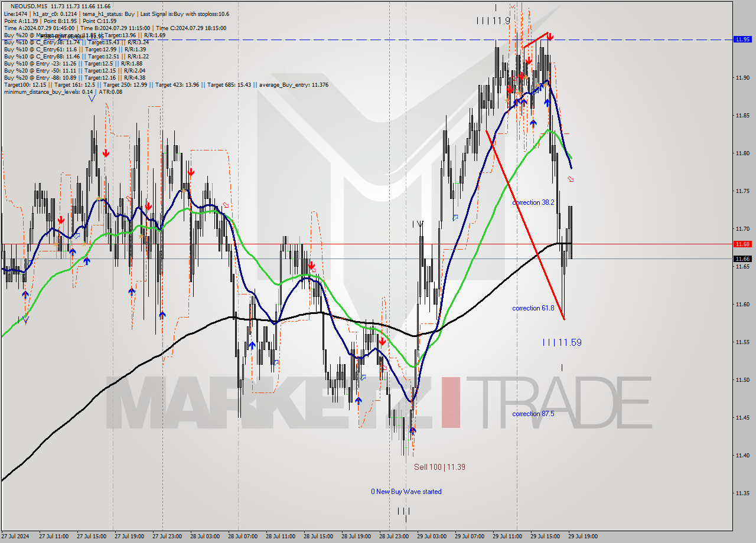
Task: Click the '| | | 11.59' level label
Action: coord(562,342)
